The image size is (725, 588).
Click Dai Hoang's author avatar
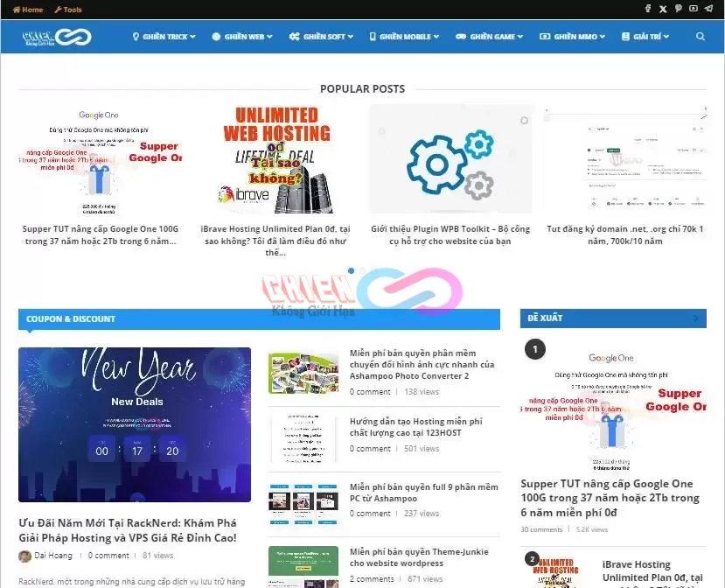[x=24, y=556]
